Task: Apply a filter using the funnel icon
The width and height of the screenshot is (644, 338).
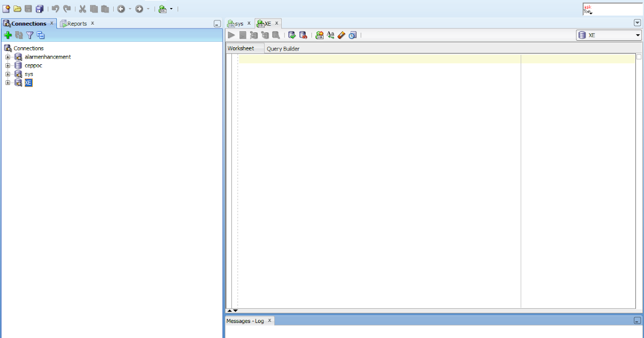Action: pyautogui.click(x=30, y=35)
